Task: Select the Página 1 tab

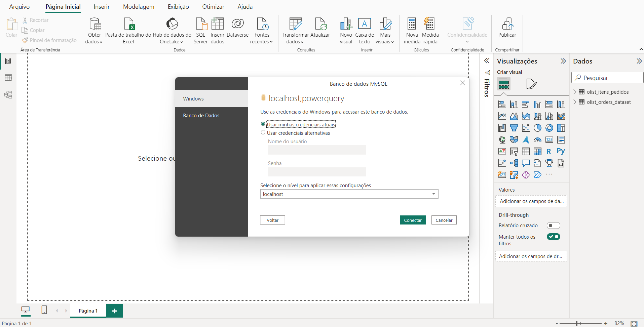Action: [x=88, y=311]
